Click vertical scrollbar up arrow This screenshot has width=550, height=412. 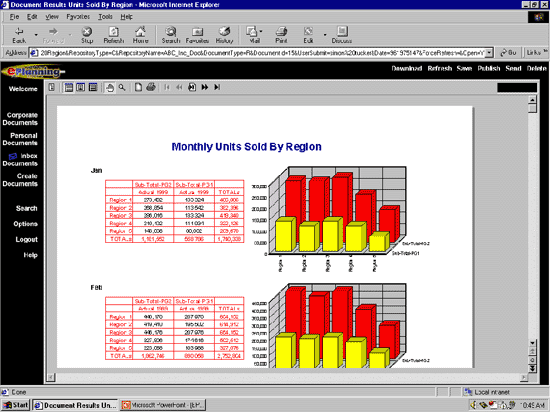[532, 100]
